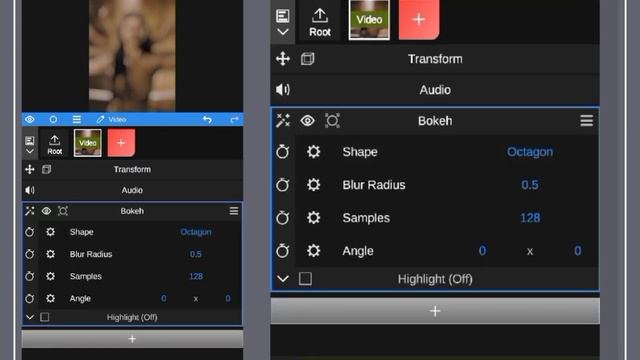Edit Blur Radius value 0.5 in left panel

coord(196,254)
